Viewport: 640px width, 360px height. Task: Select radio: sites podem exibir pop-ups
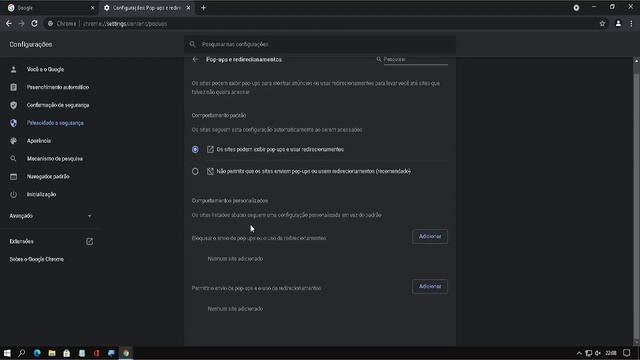point(195,149)
